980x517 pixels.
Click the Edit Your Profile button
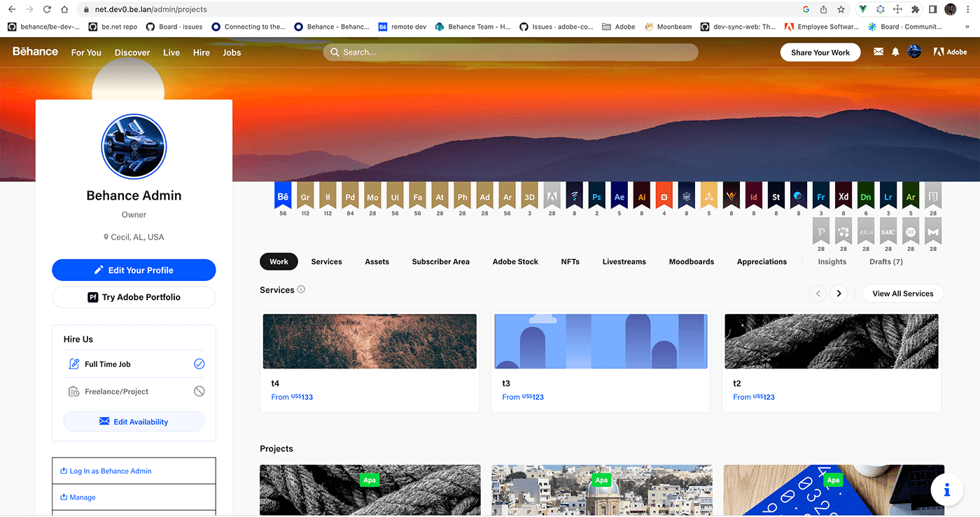click(x=134, y=270)
